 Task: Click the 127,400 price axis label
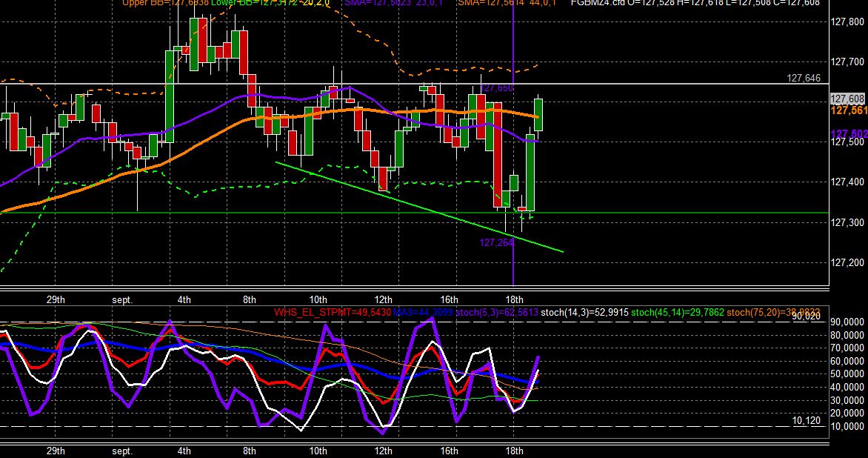(x=848, y=182)
